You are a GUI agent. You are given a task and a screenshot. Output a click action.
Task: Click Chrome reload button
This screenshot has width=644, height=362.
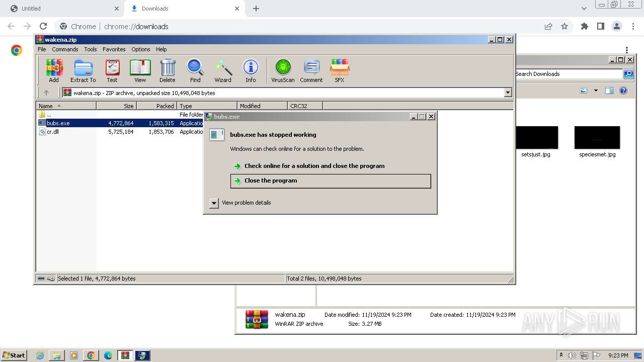pos(43,27)
